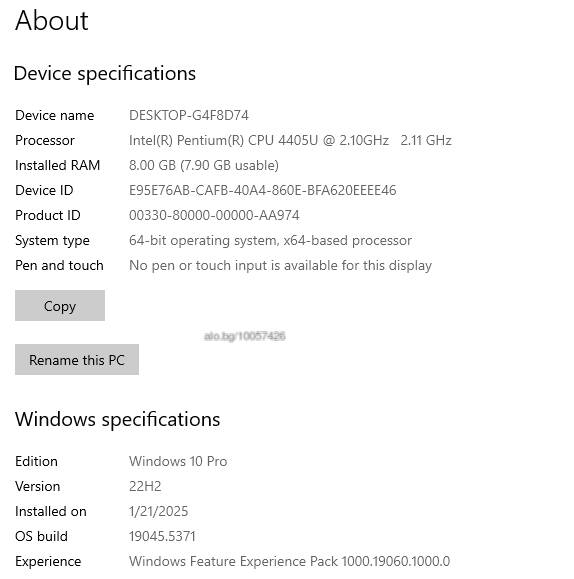
Task: Click the About page title
Action: [52, 21]
